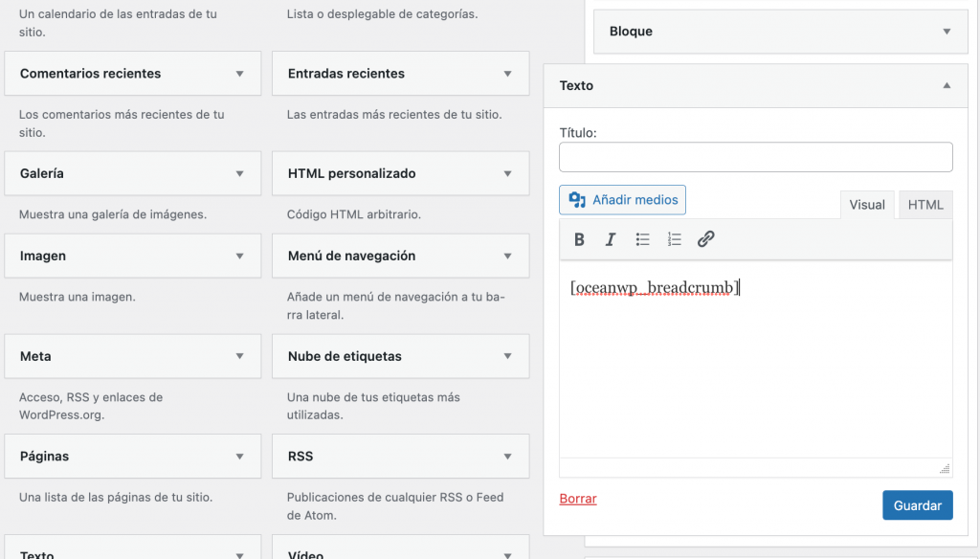Click the editor resize handle

tap(945, 468)
